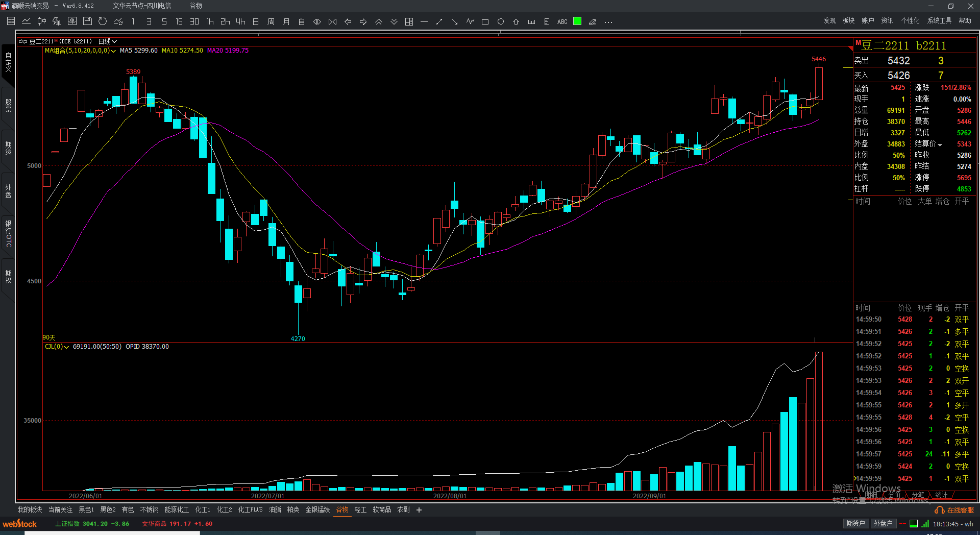The height and width of the screenshot is (535, 980).
Task: Select the ruler measurement tool
Action: click(531, 21)
